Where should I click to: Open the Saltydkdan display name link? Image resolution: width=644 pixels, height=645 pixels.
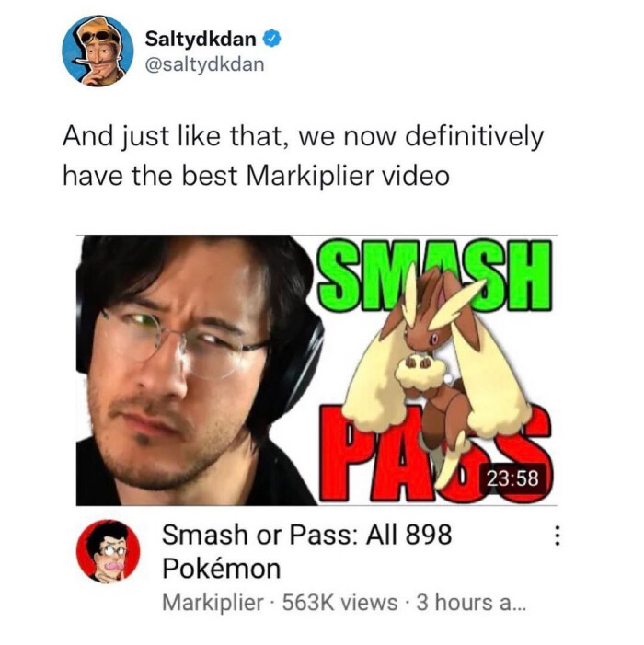tap(201, 39)
